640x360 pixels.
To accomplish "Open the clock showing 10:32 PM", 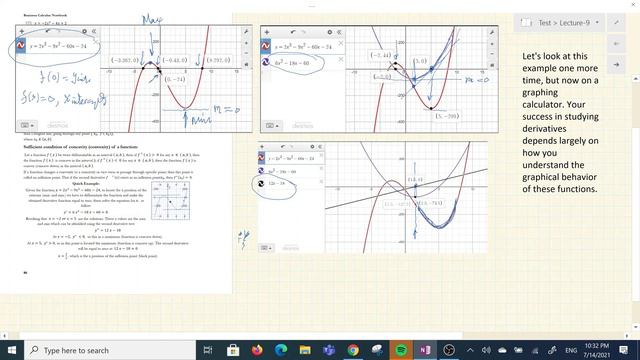I will [x=596, y=350].
